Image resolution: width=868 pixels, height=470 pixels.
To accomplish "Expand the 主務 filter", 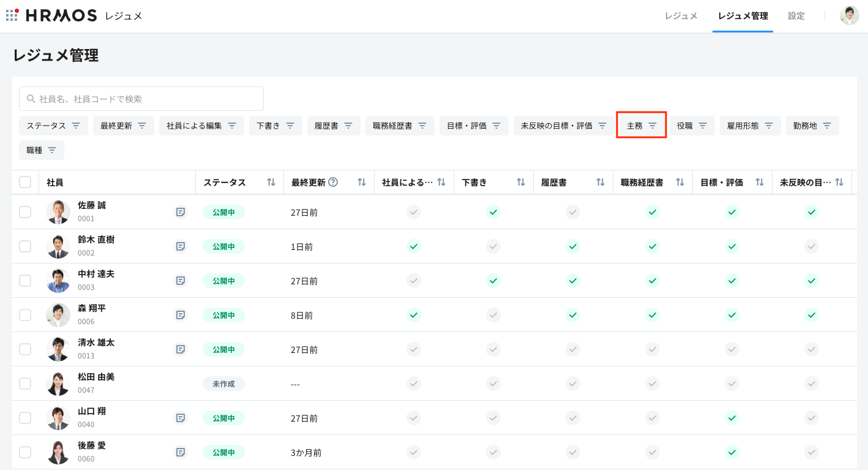I will point(641,126).
